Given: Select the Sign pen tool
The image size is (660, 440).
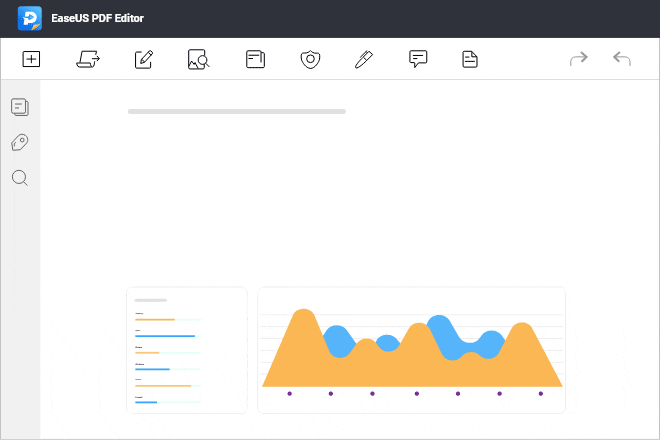Looking at the screenshot, I should (364, 59).
